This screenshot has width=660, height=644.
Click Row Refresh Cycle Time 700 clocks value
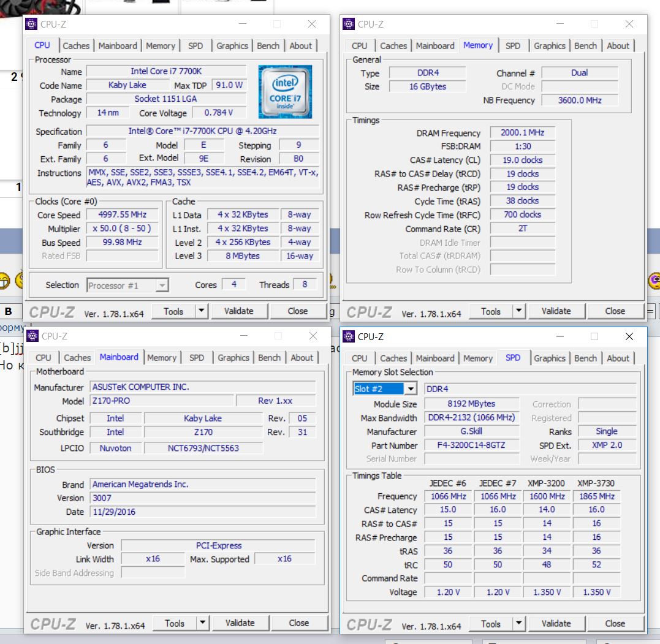[522, 214]
